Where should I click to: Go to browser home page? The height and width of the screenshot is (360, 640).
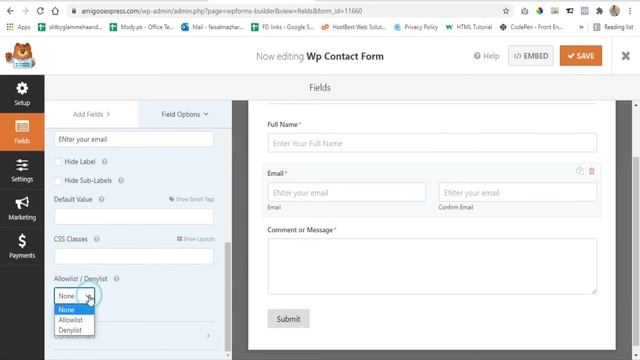pos(55,11)
